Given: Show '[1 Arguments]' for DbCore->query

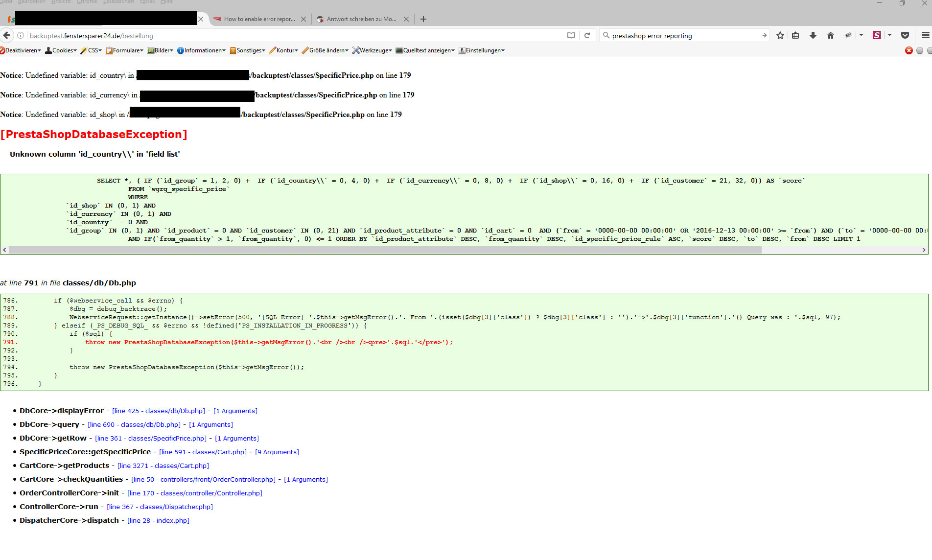Looking at the screenshot, I should [x=211, y=424].
